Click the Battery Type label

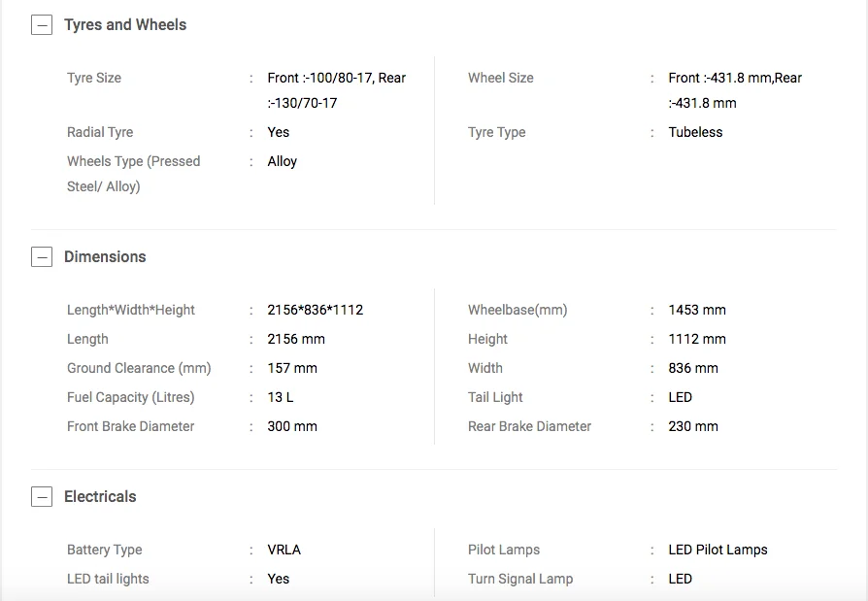[105, 550]
